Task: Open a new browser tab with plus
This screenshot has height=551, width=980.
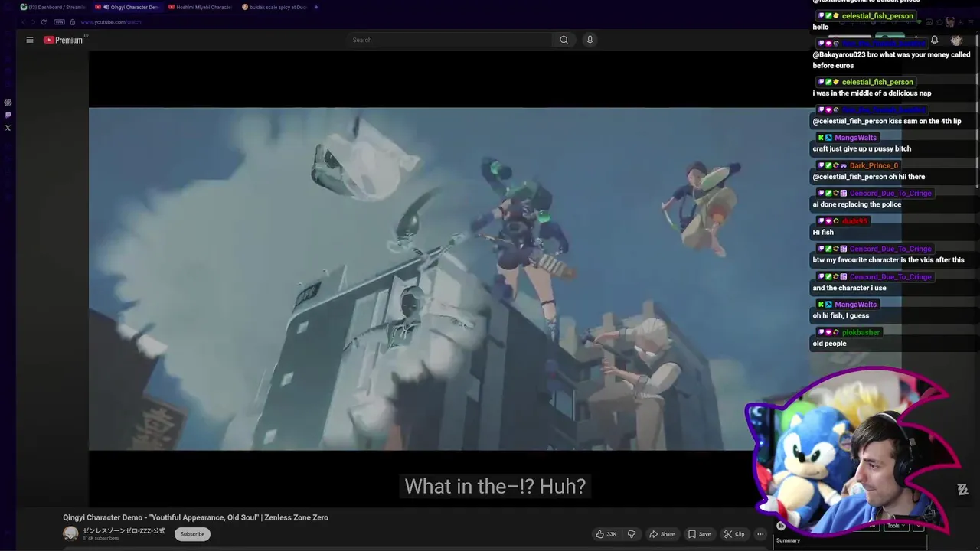Action: click(317, 7)
